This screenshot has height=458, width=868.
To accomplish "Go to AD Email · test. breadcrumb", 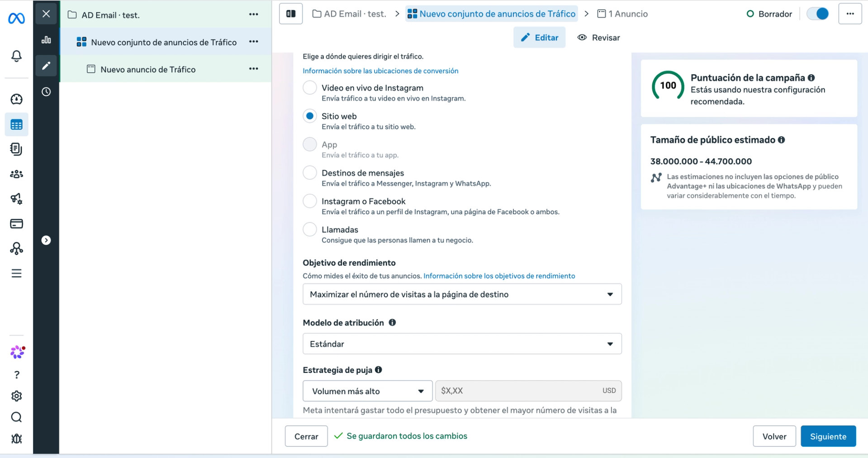I will 349,14.
